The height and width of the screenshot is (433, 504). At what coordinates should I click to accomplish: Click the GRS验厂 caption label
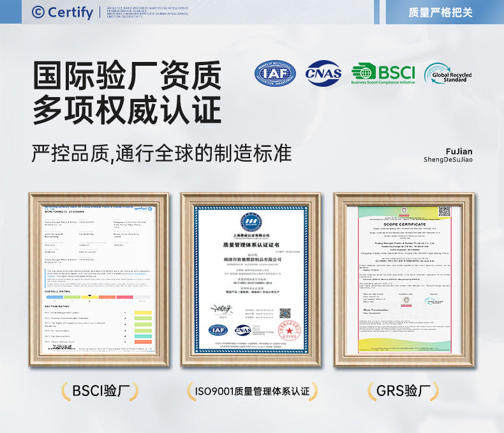coord(403,391)
